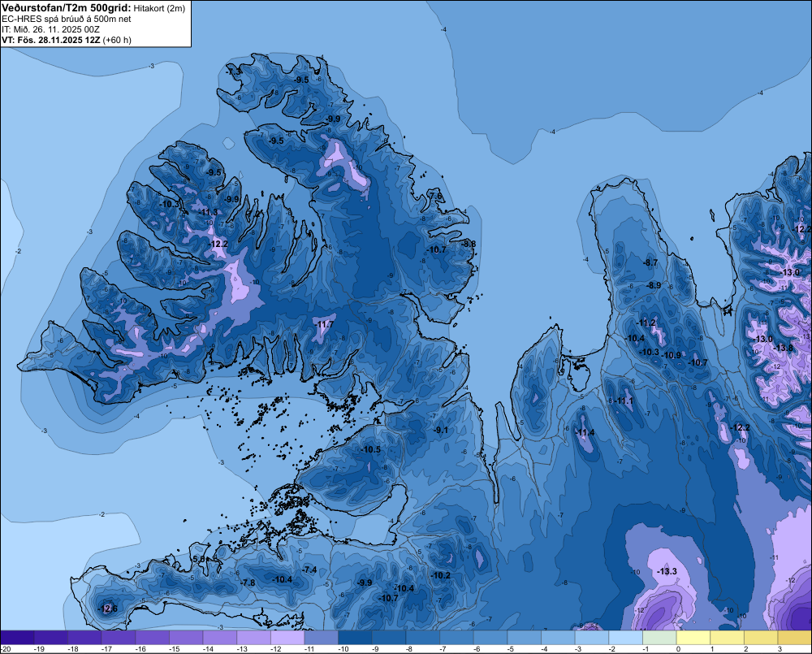Select the -10.9 temperature value
Viewport: 812px width, 654px height.
pos(672,355)
